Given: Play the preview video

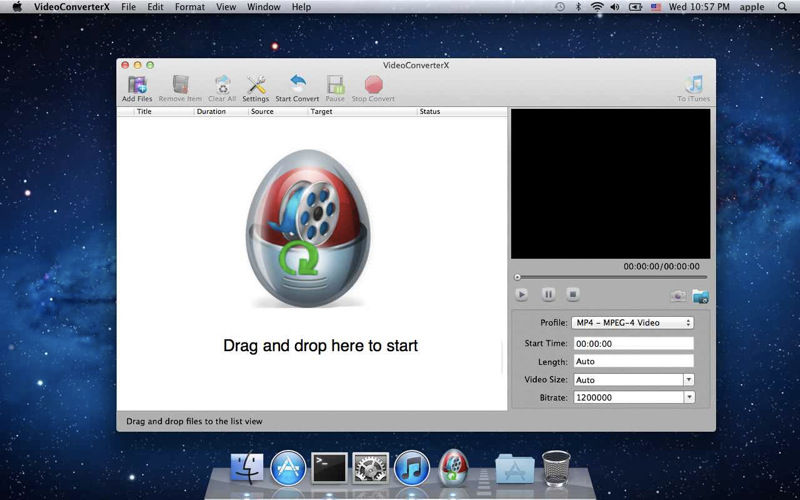Looking at the screenshot, I should (521, 294).
